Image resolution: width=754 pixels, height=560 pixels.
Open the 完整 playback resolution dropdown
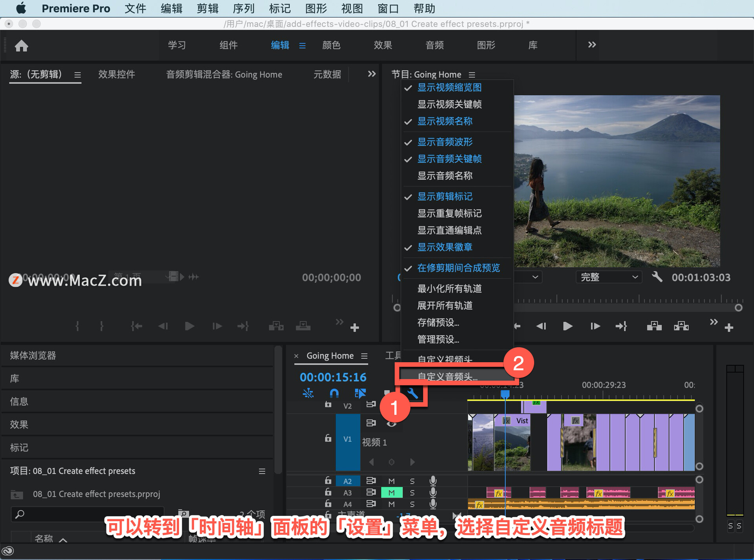pos(608,277)
